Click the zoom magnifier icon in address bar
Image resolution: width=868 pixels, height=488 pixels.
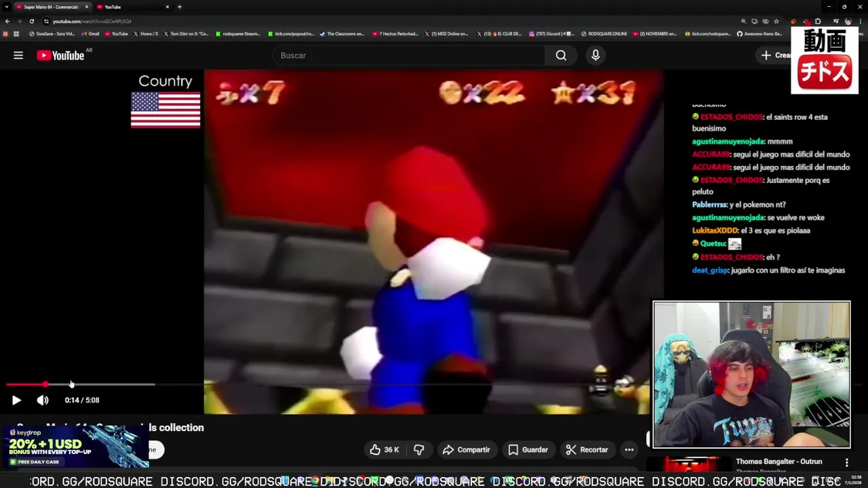[743, 21]
